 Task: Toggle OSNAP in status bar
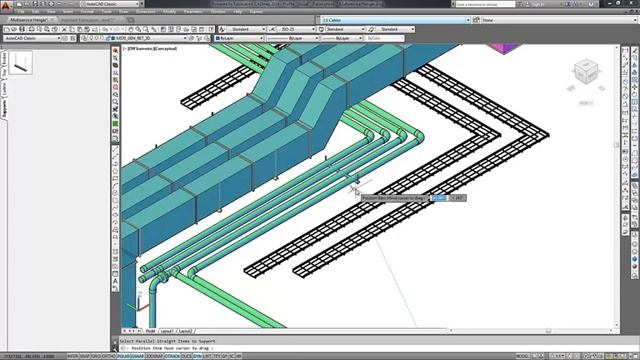(x=138, y=356)
